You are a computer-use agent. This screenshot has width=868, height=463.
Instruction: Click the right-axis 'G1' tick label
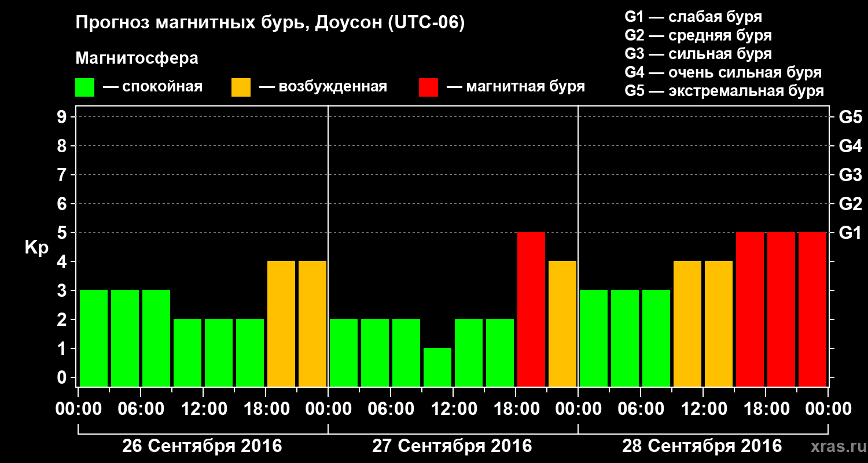point(851,233)
